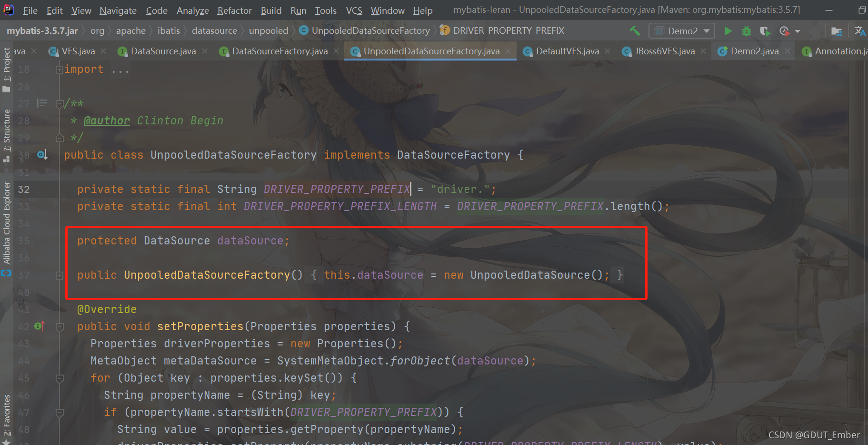Switch to the DataSourceFactory.java tab
Image resolution: width=868 pixels, height=445 pixels.
[275, 51]
